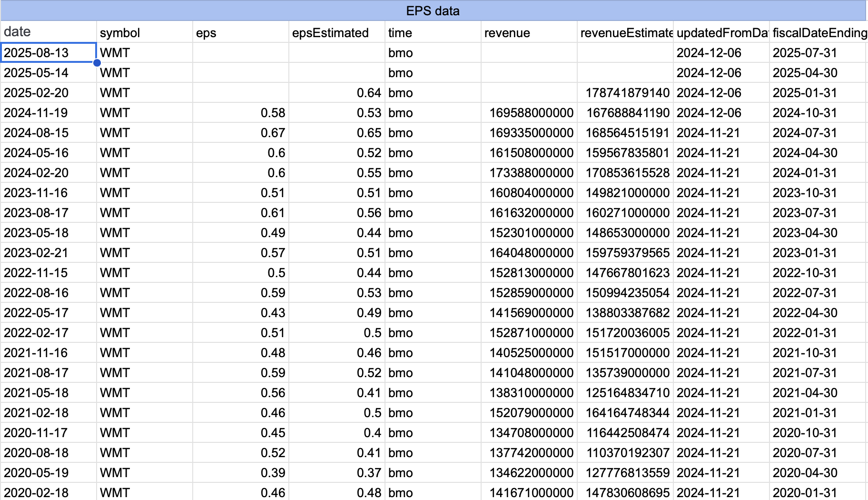
Task: Select date cell 2021-11-16
Action: coord(49,352)
